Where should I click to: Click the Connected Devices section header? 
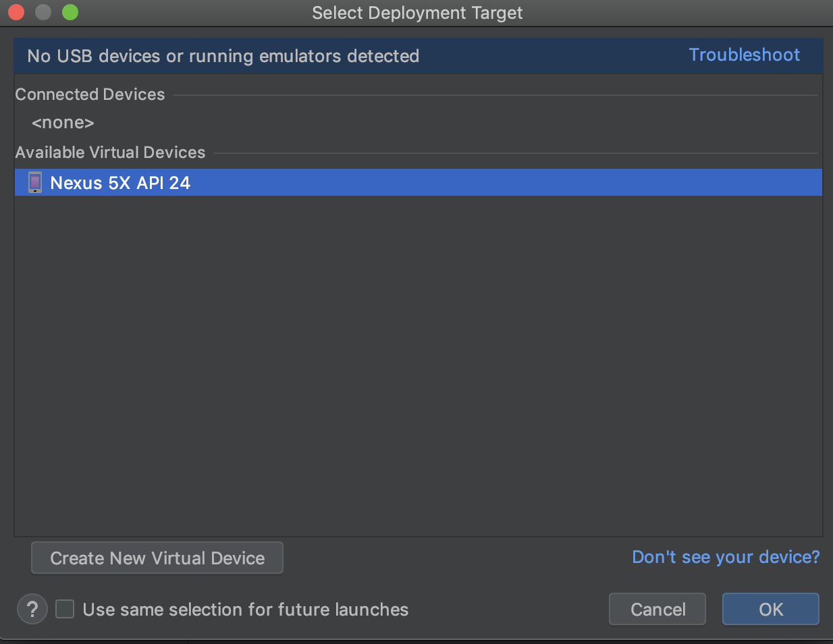tap(90, 95)
